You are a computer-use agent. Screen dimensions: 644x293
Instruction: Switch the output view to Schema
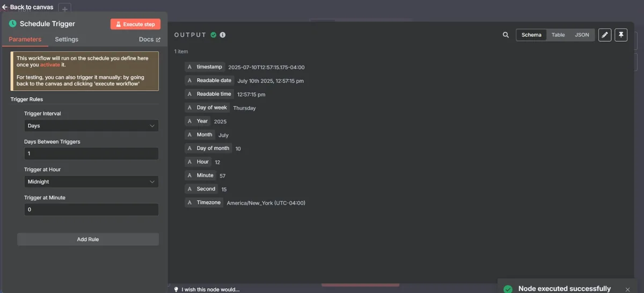531,35
